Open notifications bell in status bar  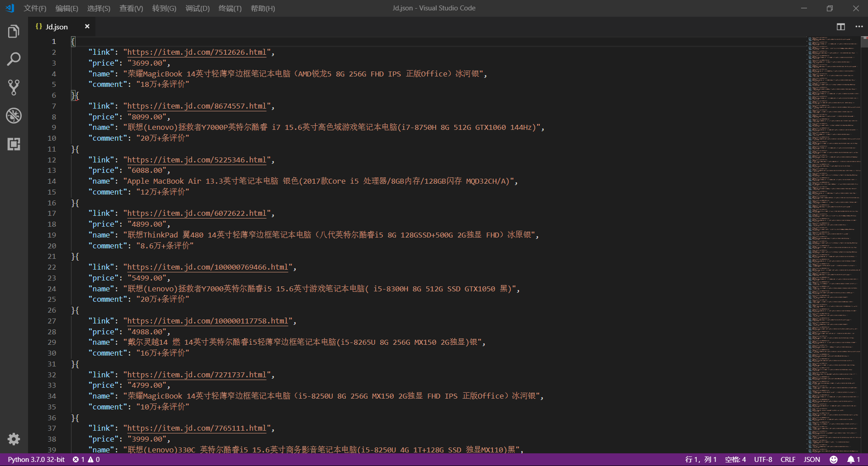point(853,460)
